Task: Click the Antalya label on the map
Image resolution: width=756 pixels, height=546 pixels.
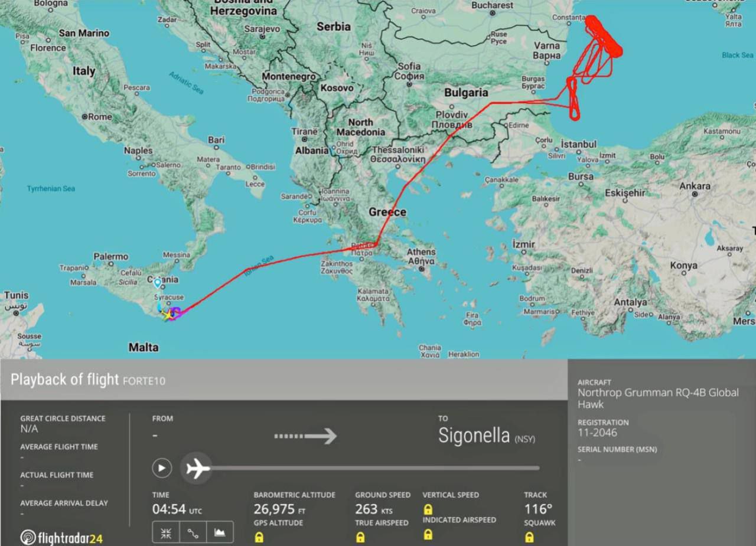Action: coord(630,302)
